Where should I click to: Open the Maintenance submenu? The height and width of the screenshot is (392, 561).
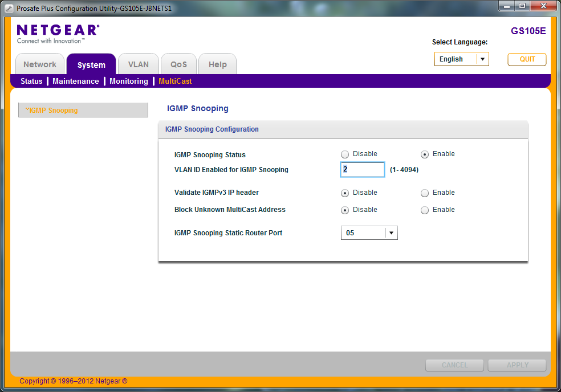coord(76,81)
